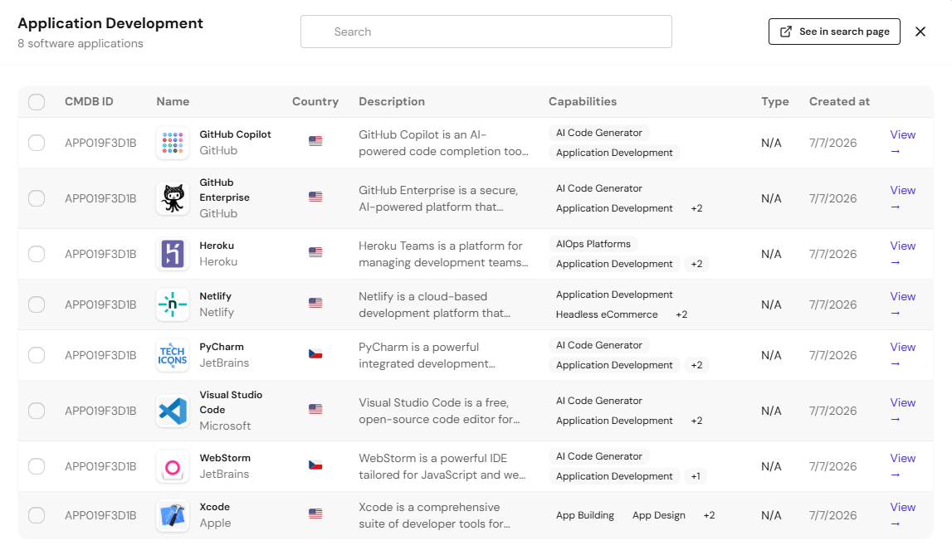Select the GitHub Enterprise row checkbox
The height and width of the screenshot is (560, 952).
[37, 198]
